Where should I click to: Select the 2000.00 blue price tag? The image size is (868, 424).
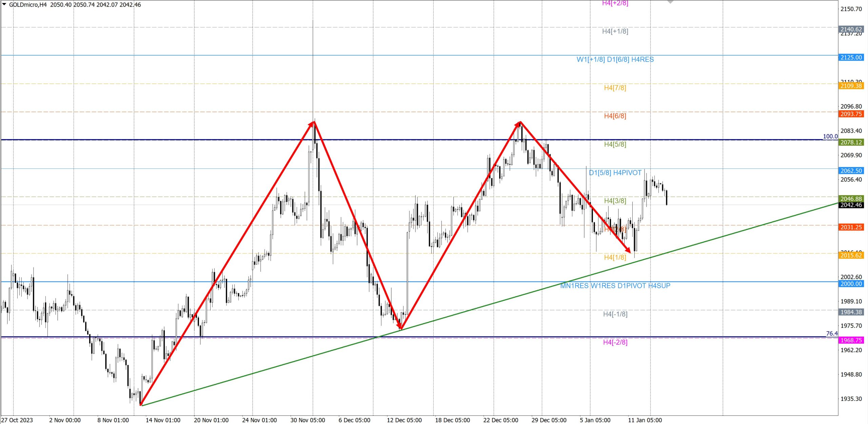[x=851, y=284]
